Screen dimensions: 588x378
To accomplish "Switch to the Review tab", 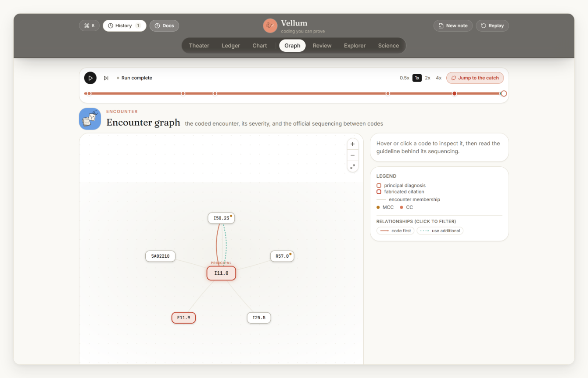I will click(322, 46).
